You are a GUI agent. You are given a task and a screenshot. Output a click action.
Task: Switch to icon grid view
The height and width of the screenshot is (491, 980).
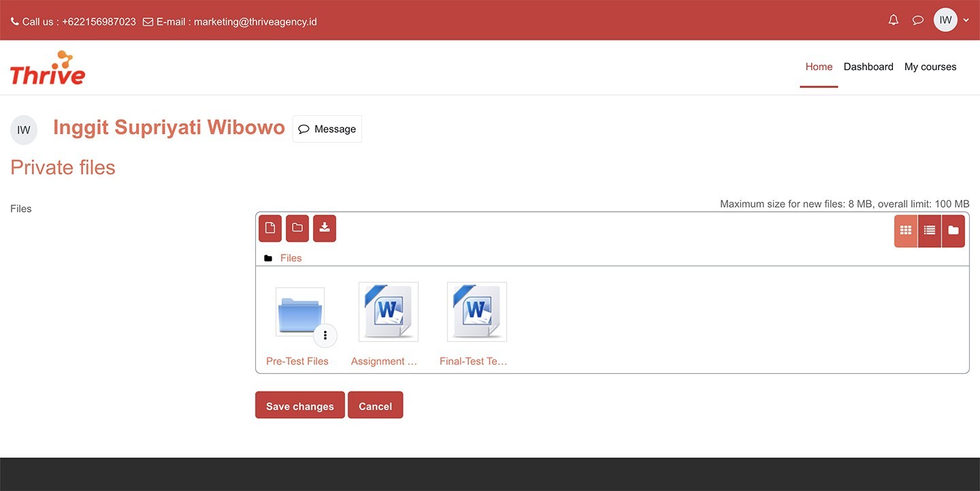tap(906, 230)
